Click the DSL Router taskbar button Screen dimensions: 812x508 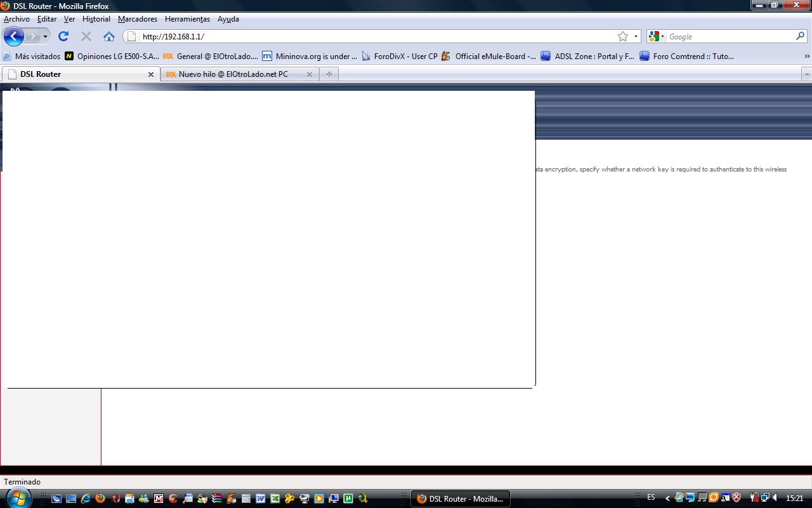point(461,498)
